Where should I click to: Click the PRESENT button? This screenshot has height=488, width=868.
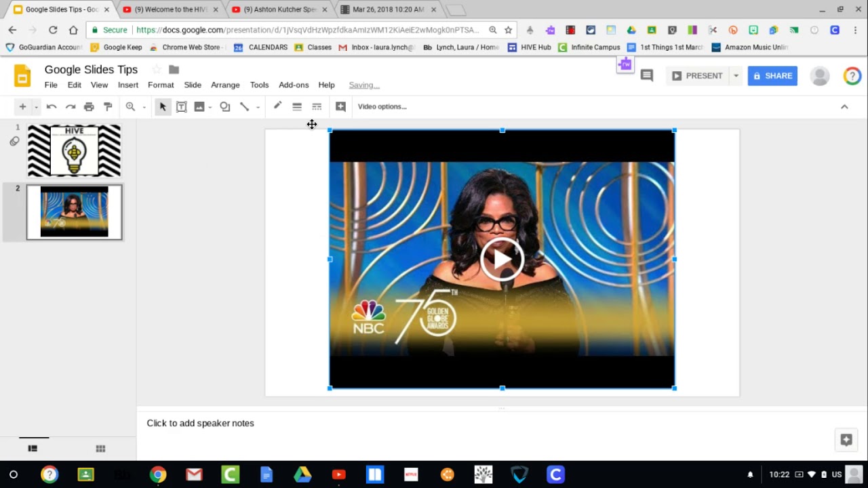point(697,76)
